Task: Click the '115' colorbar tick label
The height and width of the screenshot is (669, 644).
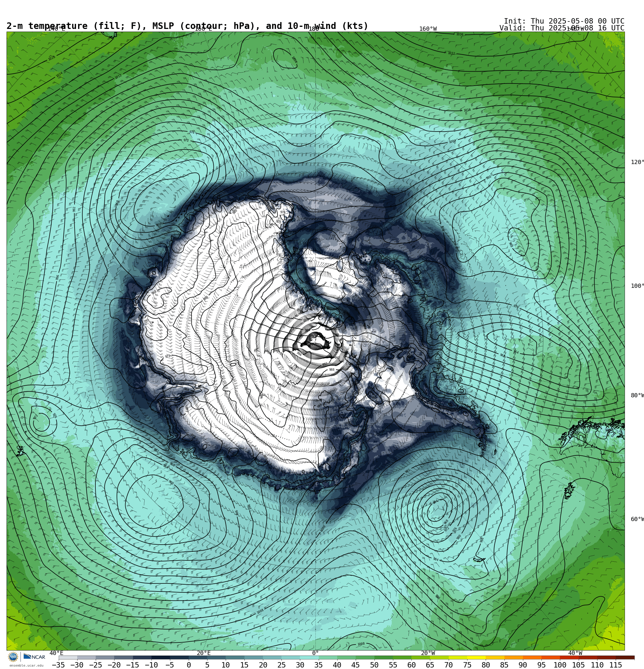Action: tap(616, 665)
